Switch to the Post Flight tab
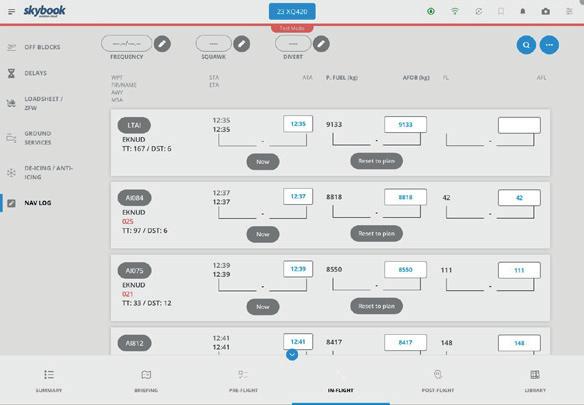The image size is (584, 405). pyautogui.click(x=438, y=380)
